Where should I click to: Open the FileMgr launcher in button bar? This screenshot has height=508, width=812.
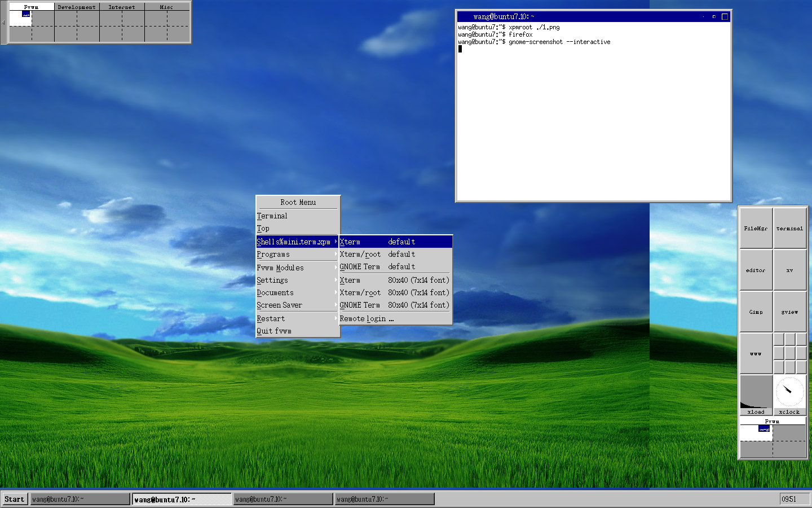(x=756, y=228)
